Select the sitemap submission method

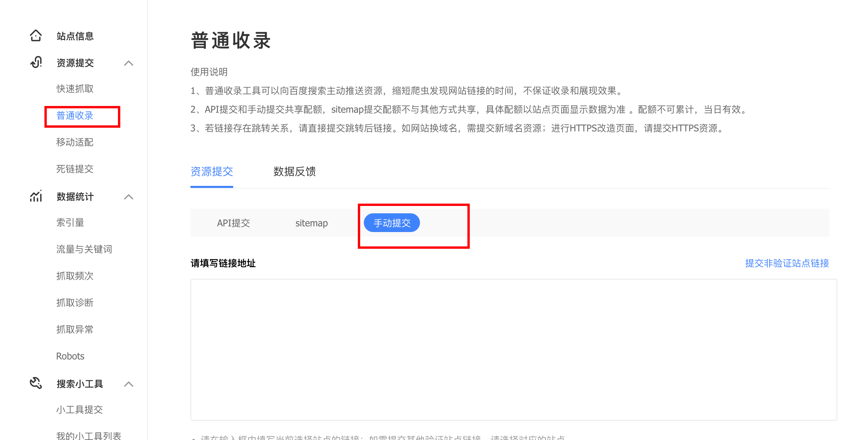[311, 223]
